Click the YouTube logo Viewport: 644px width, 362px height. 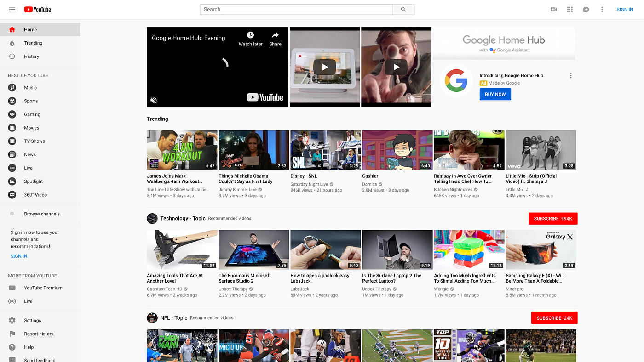[x=37, y=9]
